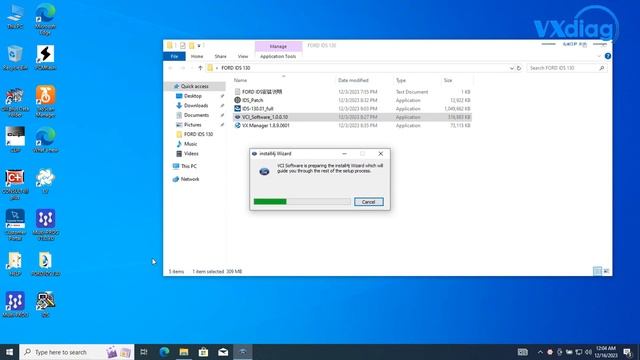640x360 pixels.
Task: Select Quick access in navigation pane
Action: click(x=194, y=86)
